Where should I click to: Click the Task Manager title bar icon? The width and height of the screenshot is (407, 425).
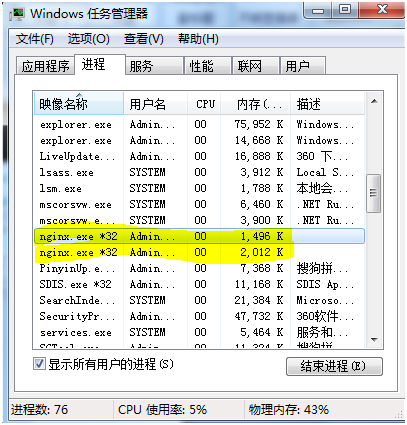(x=18, y=14)
